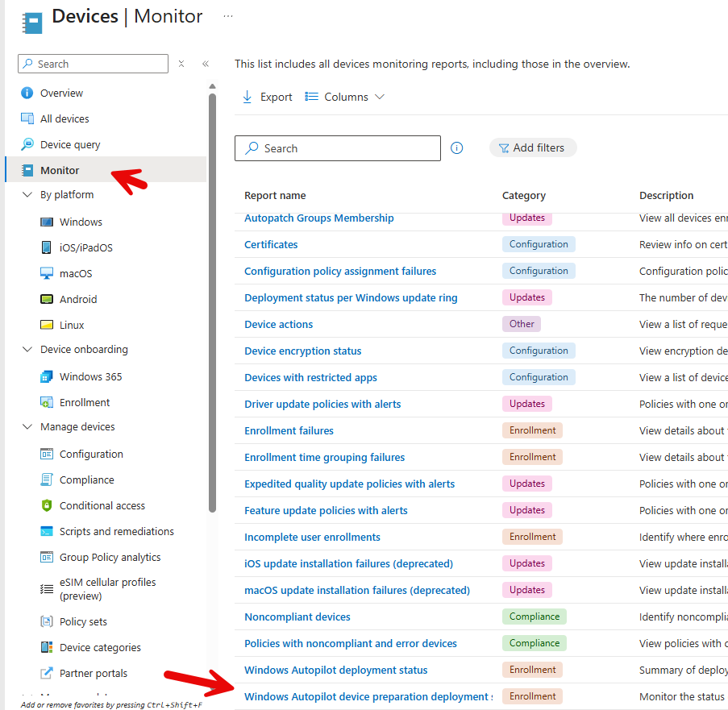Open the Overview menu item
The image size is (728, 710).
pos(61,93)
